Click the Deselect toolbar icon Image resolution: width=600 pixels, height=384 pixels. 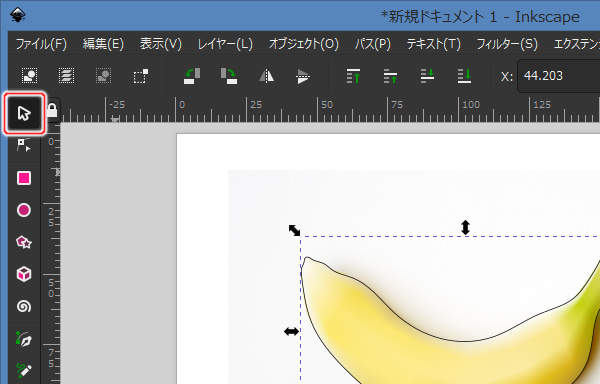click(103, 76)
